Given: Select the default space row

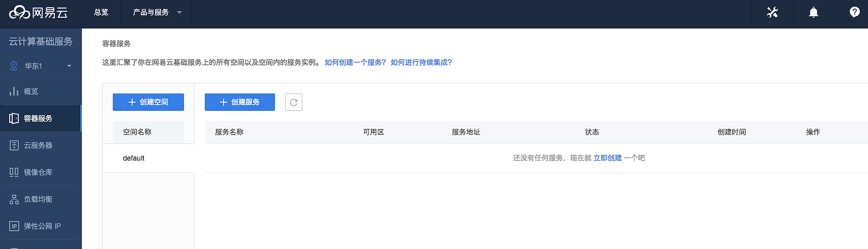Looking at the screenshot, I should coord(134,158).
